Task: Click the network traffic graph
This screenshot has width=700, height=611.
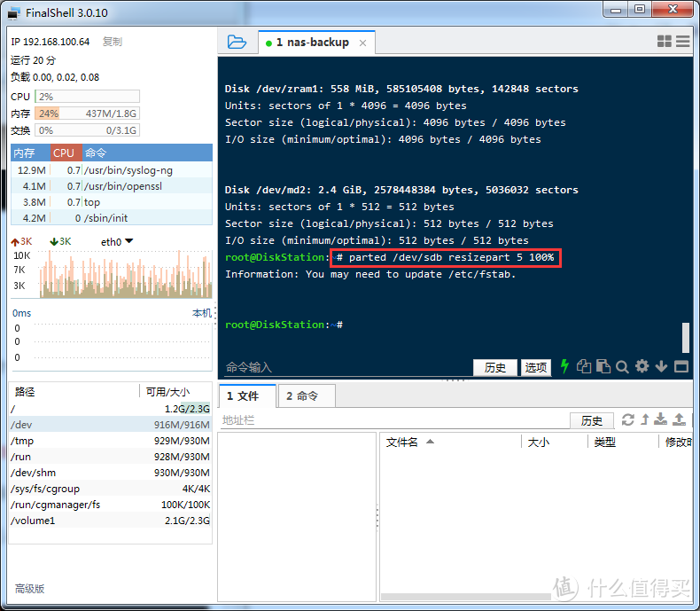Action: (x=126, y=274)
